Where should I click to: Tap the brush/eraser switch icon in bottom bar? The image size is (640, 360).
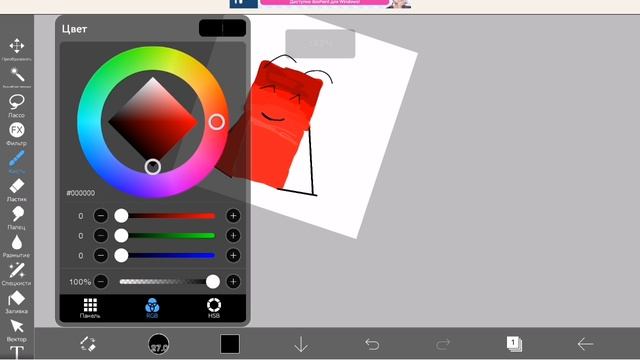[x=88, y=344]
